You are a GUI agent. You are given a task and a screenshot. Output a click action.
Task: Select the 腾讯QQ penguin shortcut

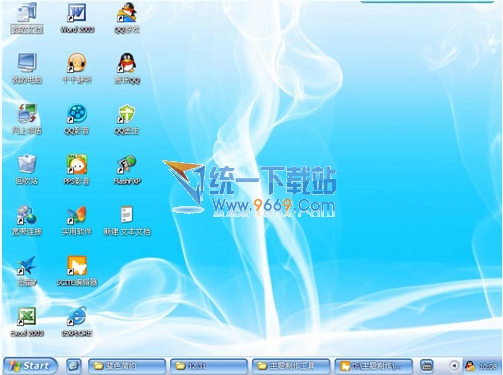pos(127,68)
